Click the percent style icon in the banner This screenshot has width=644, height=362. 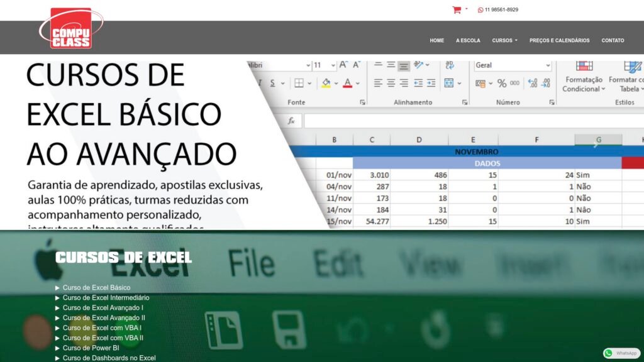click(x=501, y=83)
